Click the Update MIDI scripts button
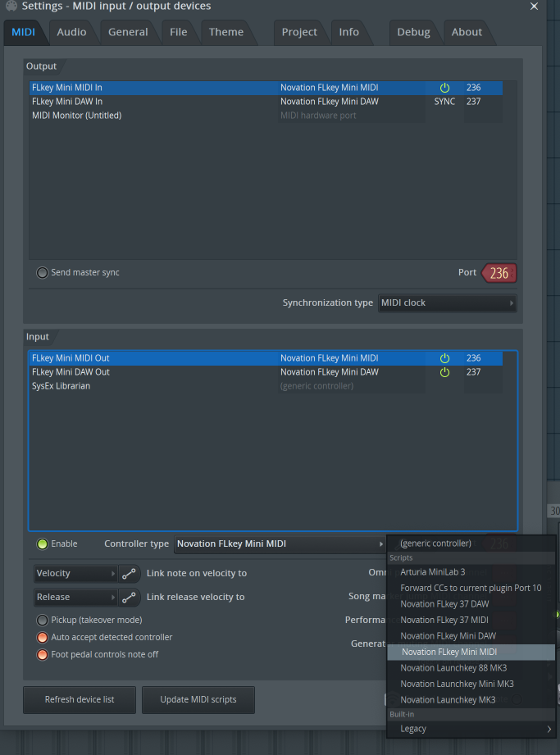Image resolution: width=560 pixels, height=755 pixels. pos(198,700)
